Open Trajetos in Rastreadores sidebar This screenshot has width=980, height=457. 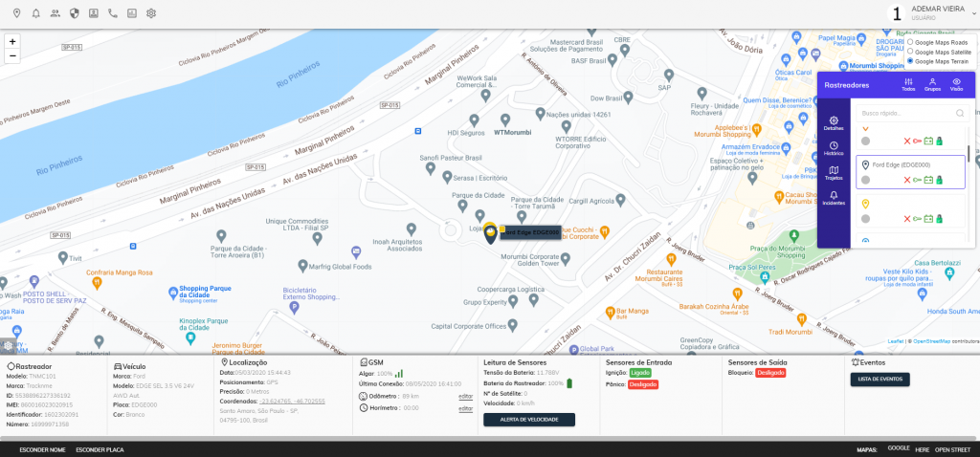(x=834, y=173)
